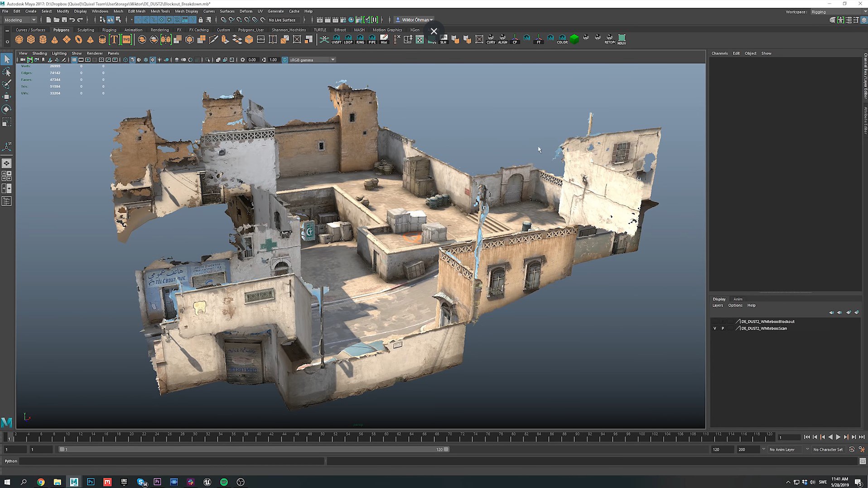The height and width of the screenshot is (488, 868).
Task: Save the scene with the floppy icon
Action: [x=64, y=20]
